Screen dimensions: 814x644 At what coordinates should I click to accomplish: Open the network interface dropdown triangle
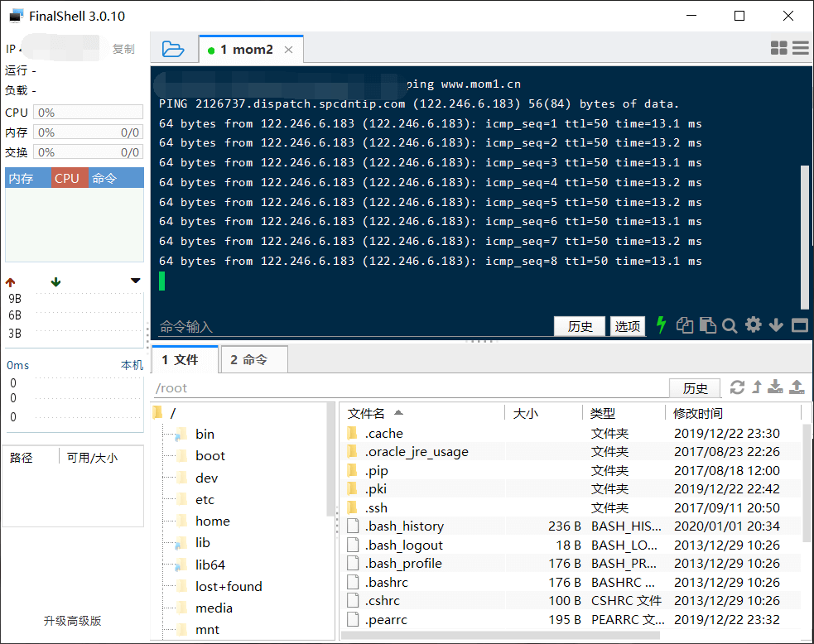tap(136, 281)
